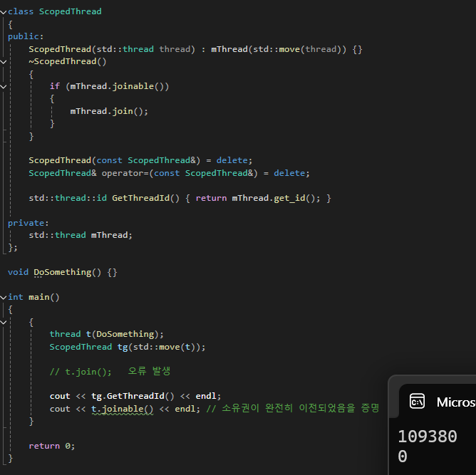Collapse the inner scope block in main
Screen dimensions: 476x475
pyautogui.click(x=4, y=323)
